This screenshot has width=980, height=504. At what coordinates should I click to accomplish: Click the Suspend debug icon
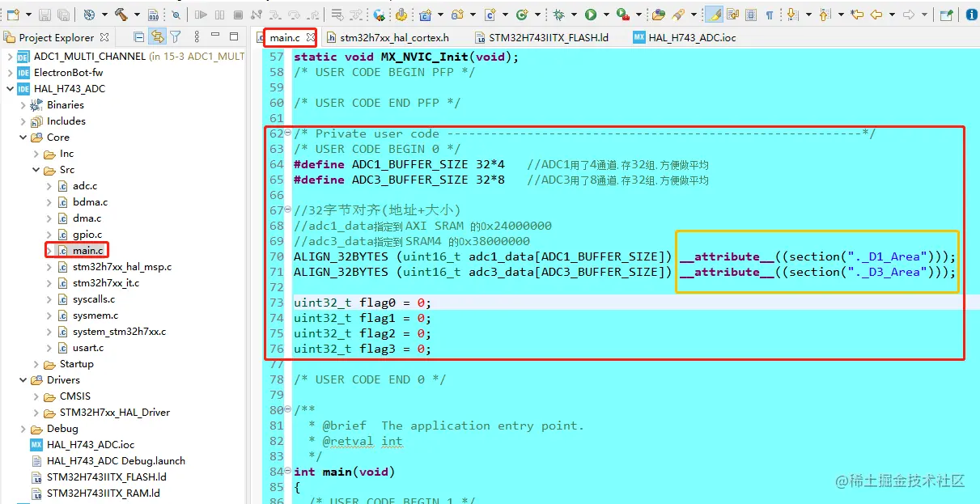click(x=219, y=15)
